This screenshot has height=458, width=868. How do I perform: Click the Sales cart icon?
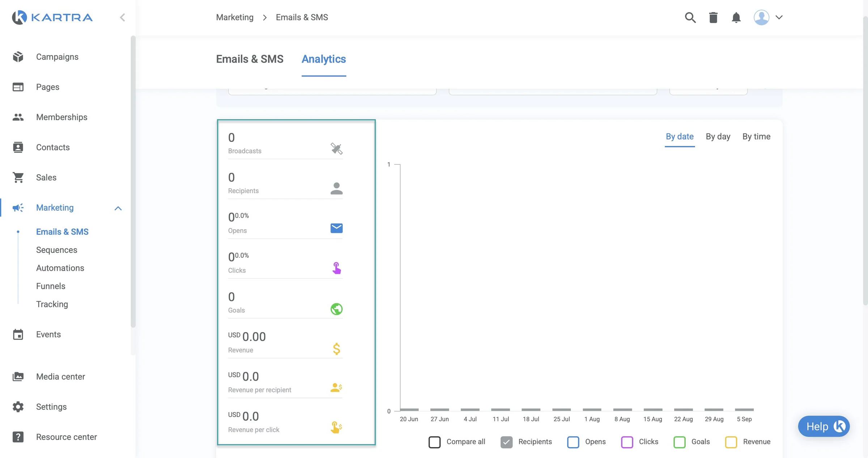click(18, 177)
